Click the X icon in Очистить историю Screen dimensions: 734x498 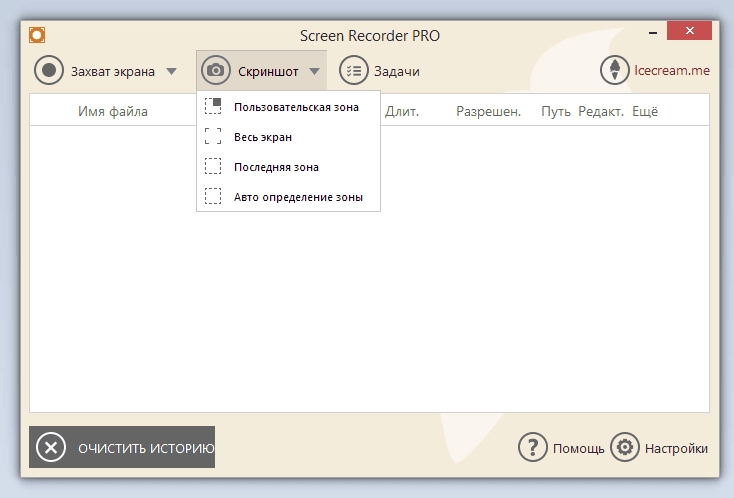[51, 447]
